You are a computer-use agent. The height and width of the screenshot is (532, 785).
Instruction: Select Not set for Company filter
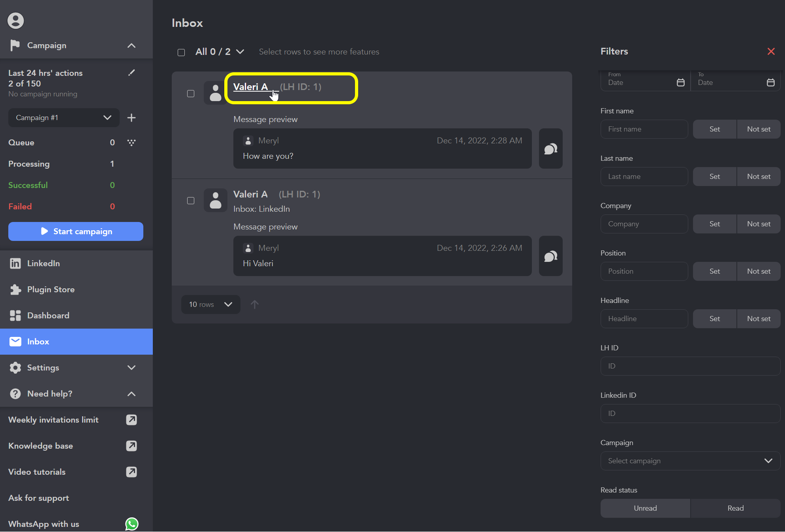(x=759, y=224)
